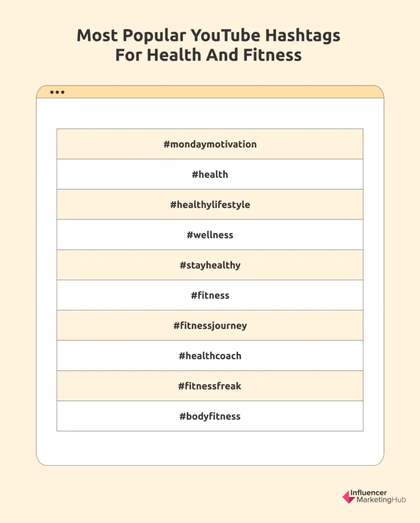Select the #bodyfitness hashtag
420x523 pixels.
(210, 416)
